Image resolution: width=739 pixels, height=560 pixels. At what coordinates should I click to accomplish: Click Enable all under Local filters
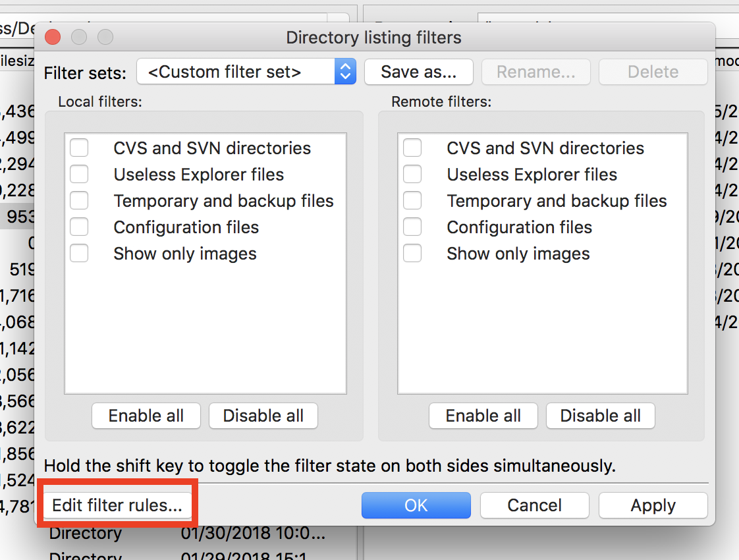coord(146,416)
